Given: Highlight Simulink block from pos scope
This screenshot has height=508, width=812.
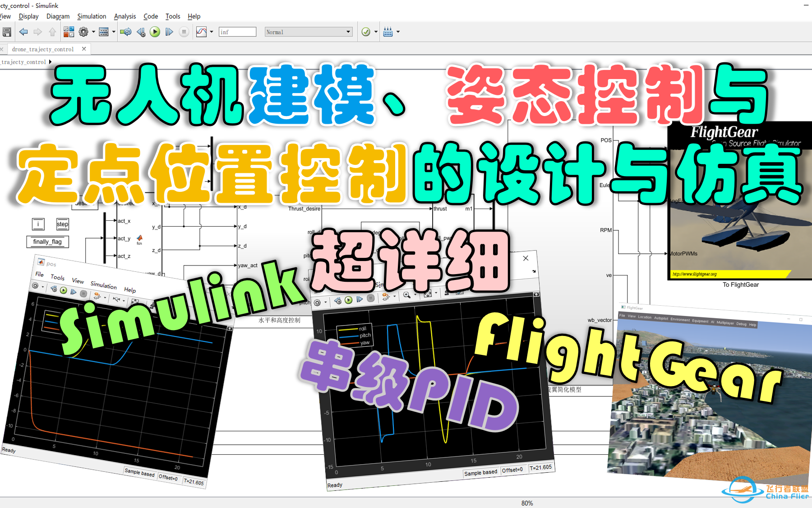Looking at the screenshot, I should [97, 296].
